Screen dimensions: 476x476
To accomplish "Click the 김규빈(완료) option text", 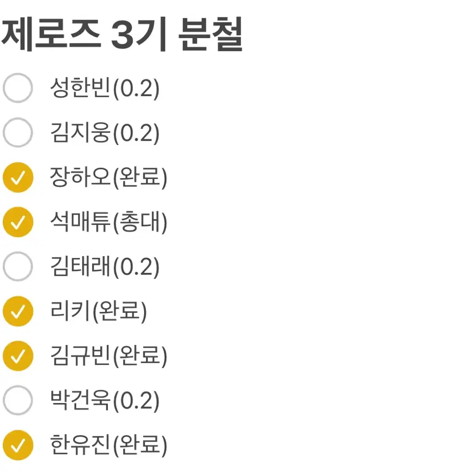I will (108, 356).
